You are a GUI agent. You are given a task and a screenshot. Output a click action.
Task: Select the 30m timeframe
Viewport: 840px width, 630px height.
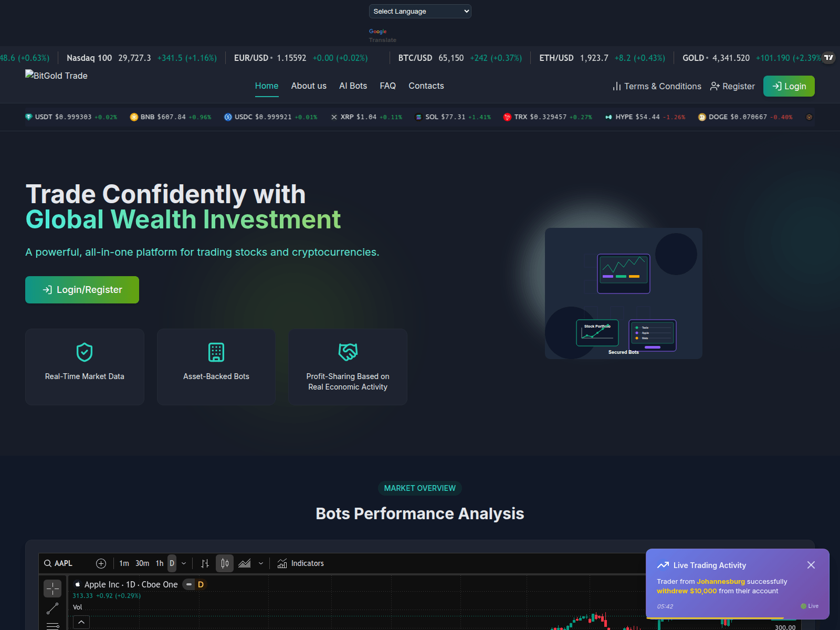click(142, 563)
